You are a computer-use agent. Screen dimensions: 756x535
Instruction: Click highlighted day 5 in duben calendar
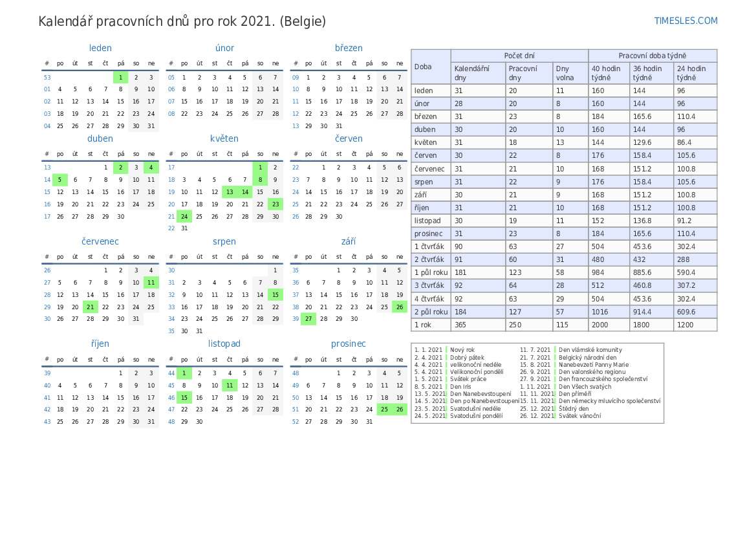59,180
